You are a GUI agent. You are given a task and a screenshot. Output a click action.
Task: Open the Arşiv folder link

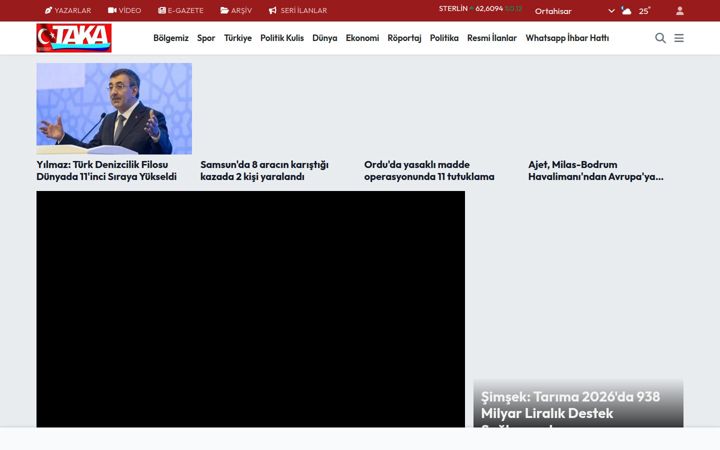(x=236, y=10)
